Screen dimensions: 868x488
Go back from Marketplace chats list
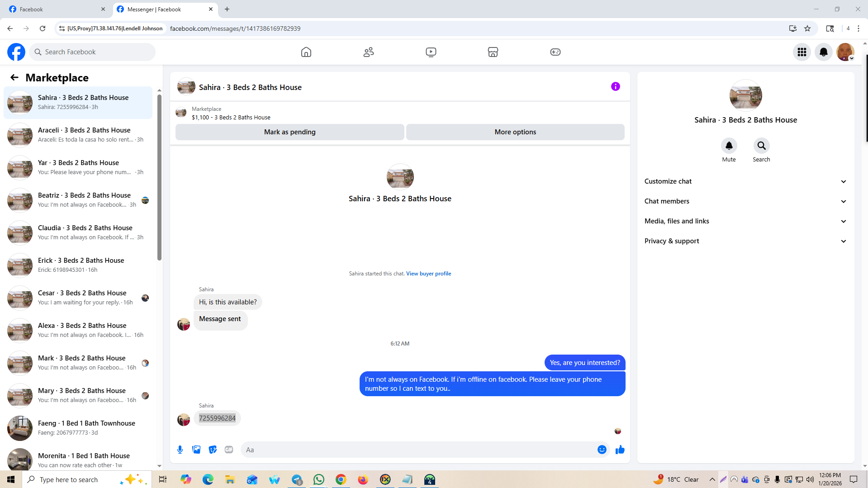14,77
